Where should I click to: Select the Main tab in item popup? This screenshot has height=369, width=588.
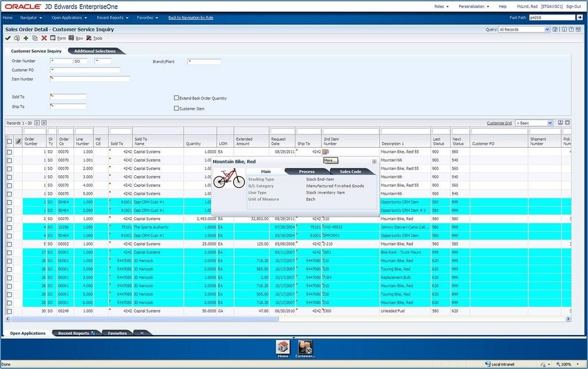click(266, 171)
